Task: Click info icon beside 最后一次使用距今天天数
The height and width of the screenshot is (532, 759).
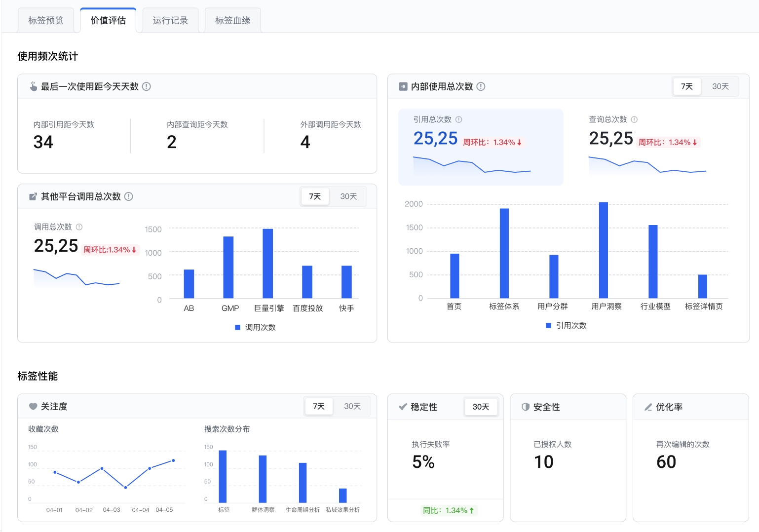Action: [x=147, y=86]
